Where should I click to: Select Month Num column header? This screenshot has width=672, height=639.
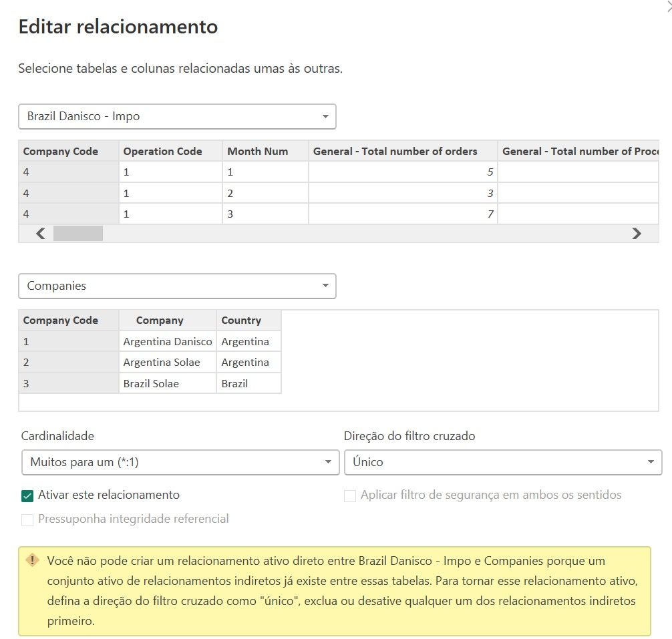point(265,151)
